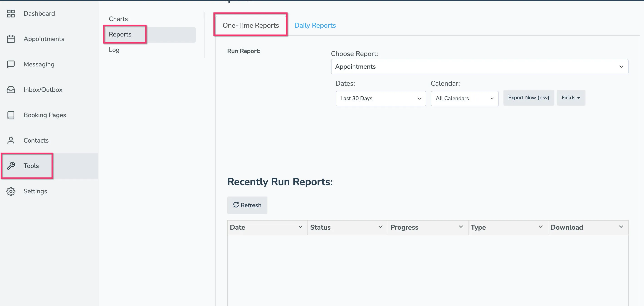Open the Charts section
The width and height of the screenshot is (644, 306).
click(118, 19)
